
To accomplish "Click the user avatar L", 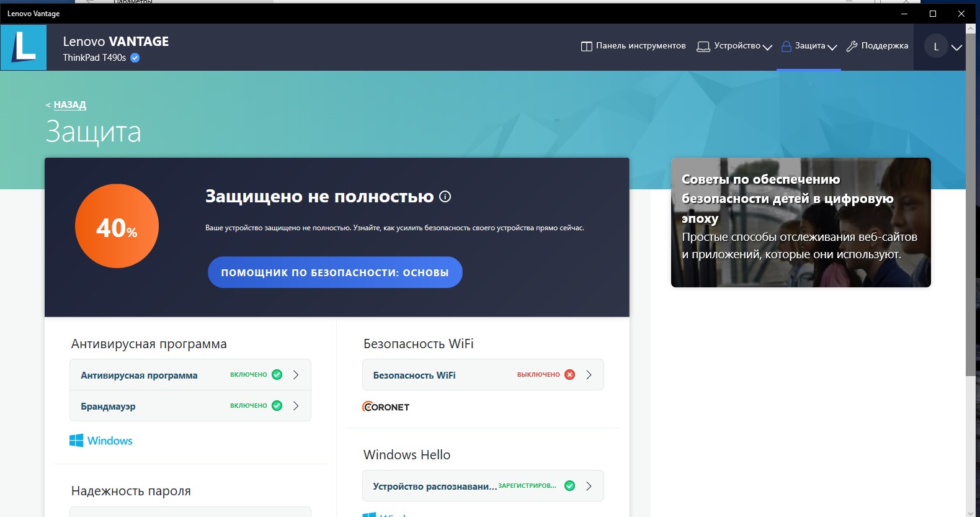I will click(x=936, y=47).
